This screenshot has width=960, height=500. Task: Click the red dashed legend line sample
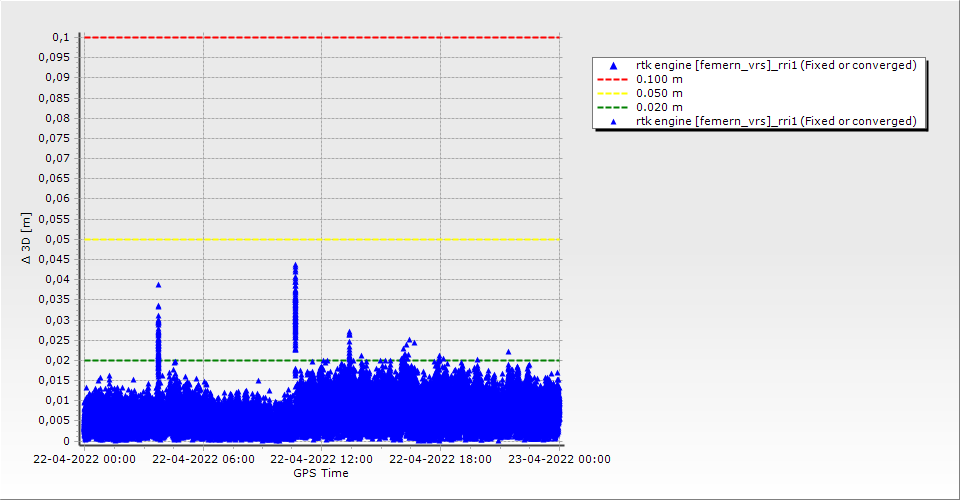click(613, 79)
